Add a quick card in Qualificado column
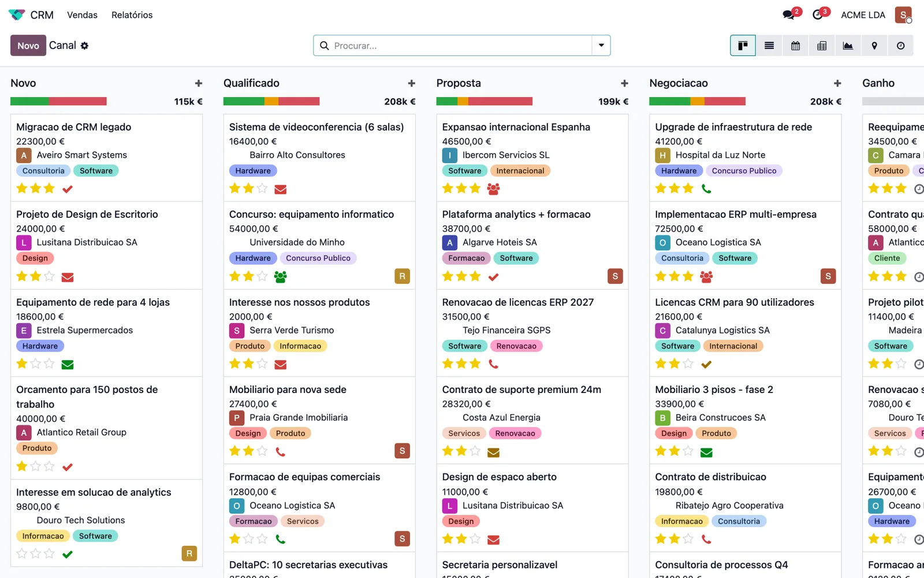Viewport: 924px width, 578px height. click(x=412, y=83)
